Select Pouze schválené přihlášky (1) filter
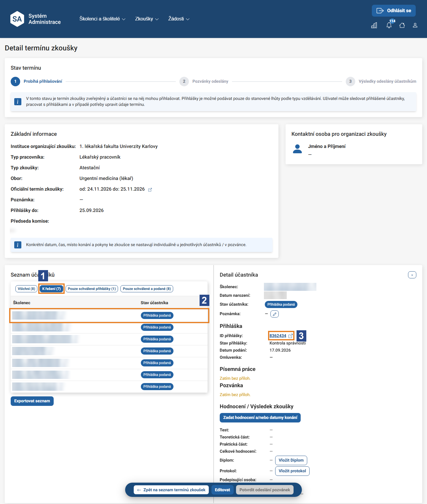The height and width of the screenshot is (504, 427). 92,289
